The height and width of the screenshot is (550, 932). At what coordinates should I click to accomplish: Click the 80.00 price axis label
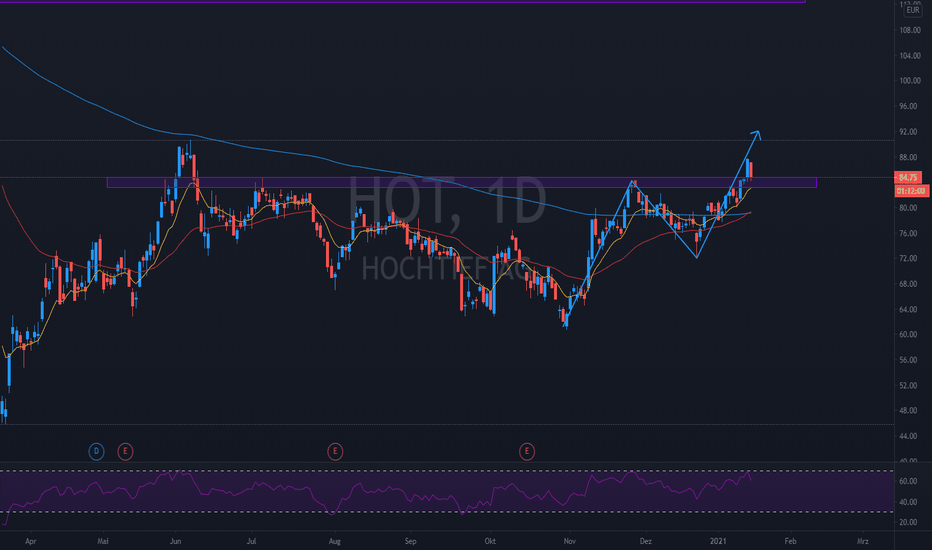[908, 208]
